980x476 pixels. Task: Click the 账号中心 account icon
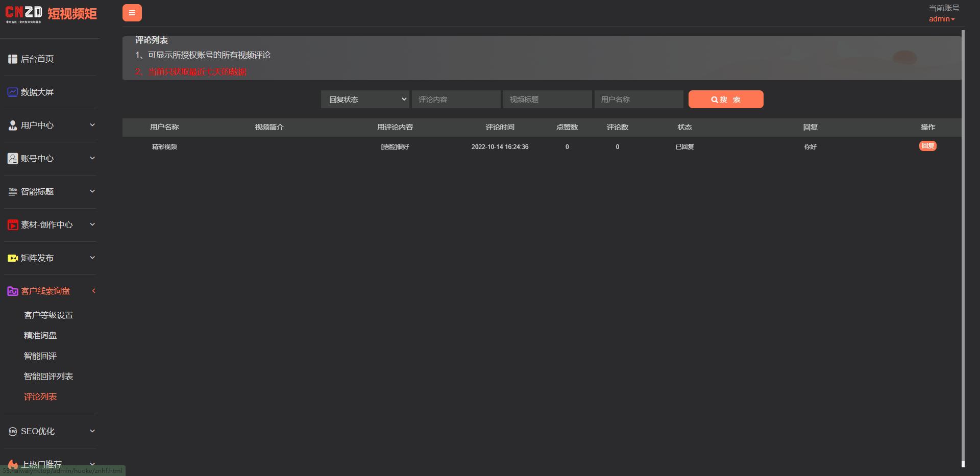point(13,159)
